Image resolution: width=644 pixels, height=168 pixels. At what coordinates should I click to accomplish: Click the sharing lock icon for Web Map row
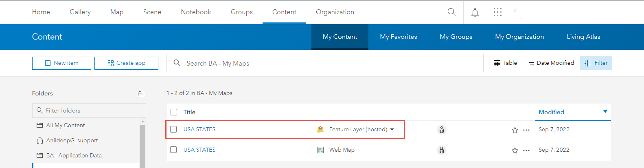(x=442, y=150)
